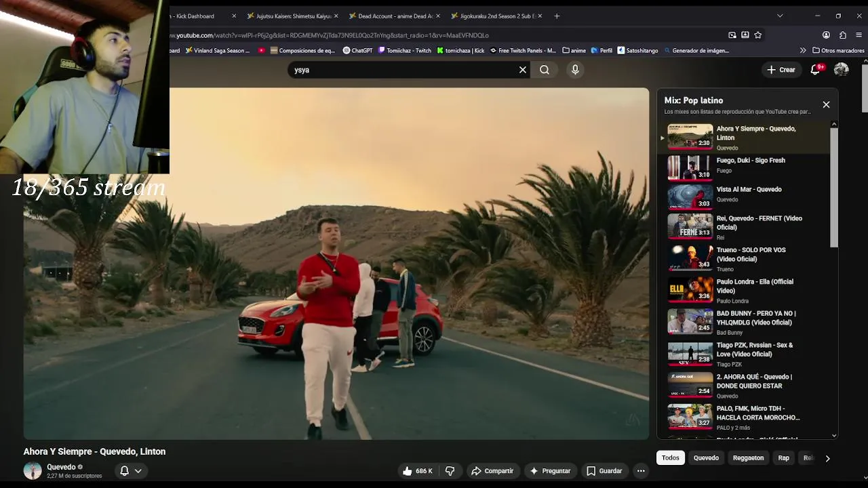868x488 pixels.
Task: Open the browser extensions puzzle icon
Action: [843, 35]
